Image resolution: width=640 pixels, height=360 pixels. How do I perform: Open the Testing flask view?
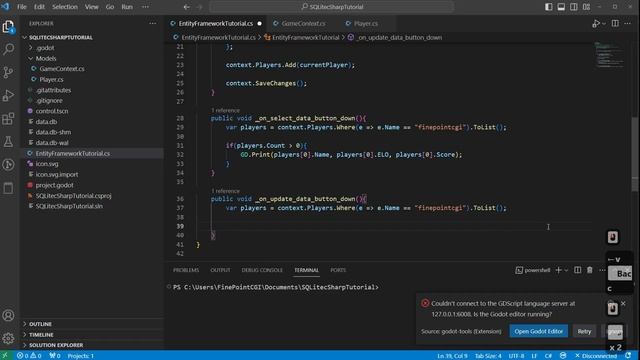tap(8, 142)
